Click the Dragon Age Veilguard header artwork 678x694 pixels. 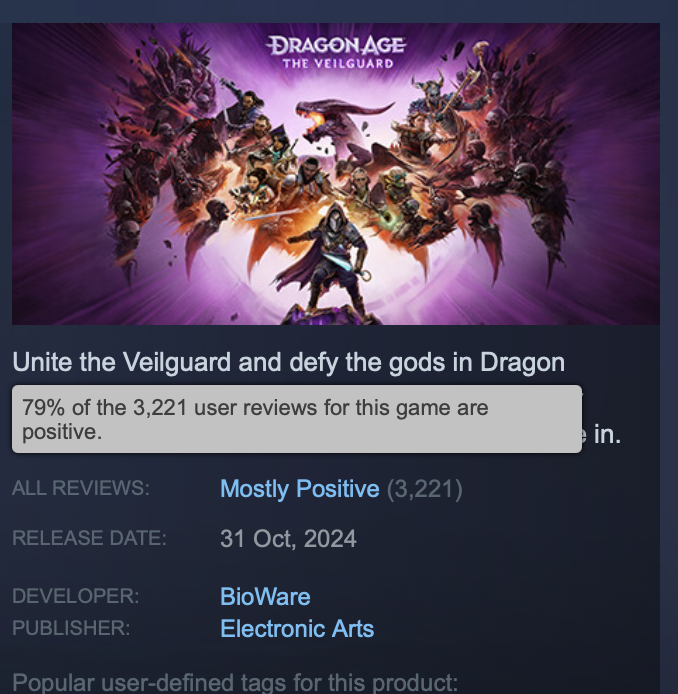click(336, 174)
